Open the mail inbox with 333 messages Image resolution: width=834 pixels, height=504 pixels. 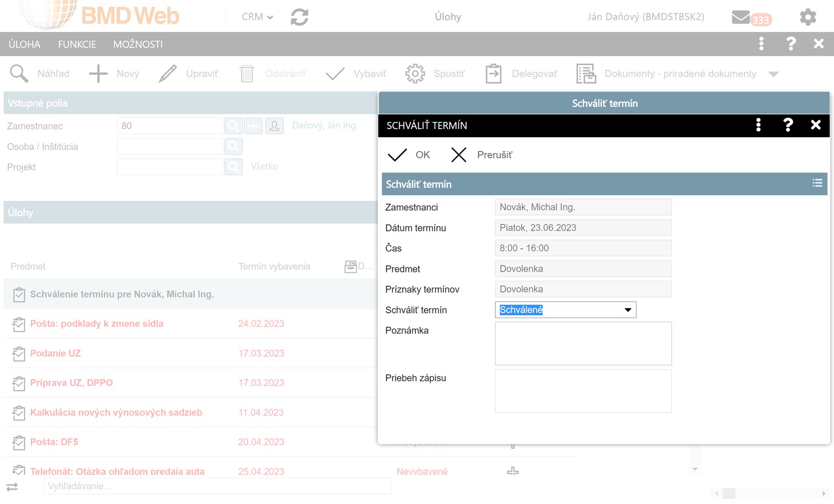[750, 18]
